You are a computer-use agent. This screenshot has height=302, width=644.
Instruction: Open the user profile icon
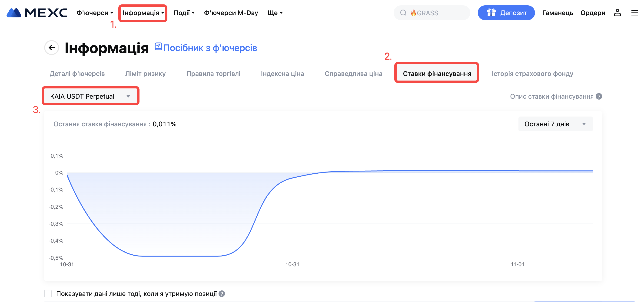pyautogui.click(x=617, y=13)
